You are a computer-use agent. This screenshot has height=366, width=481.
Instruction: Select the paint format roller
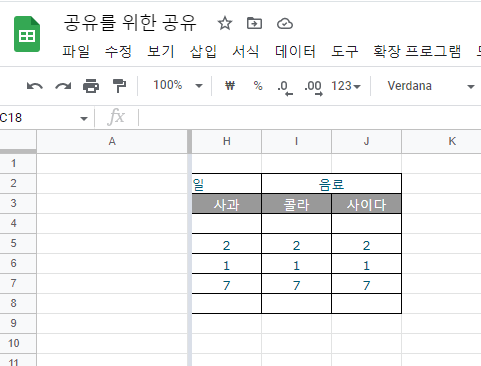(x=119, y=86)
